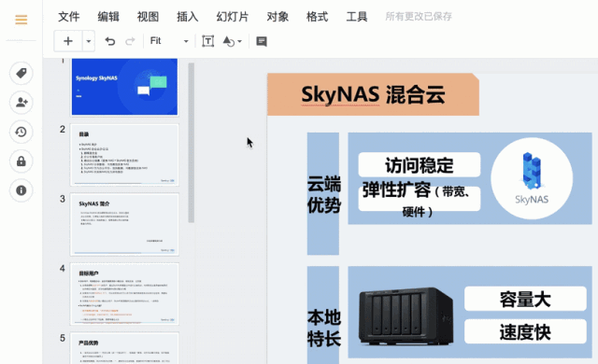Click the slide panel vertical scrollbar
598x364 pixels.
pos(191,143)
